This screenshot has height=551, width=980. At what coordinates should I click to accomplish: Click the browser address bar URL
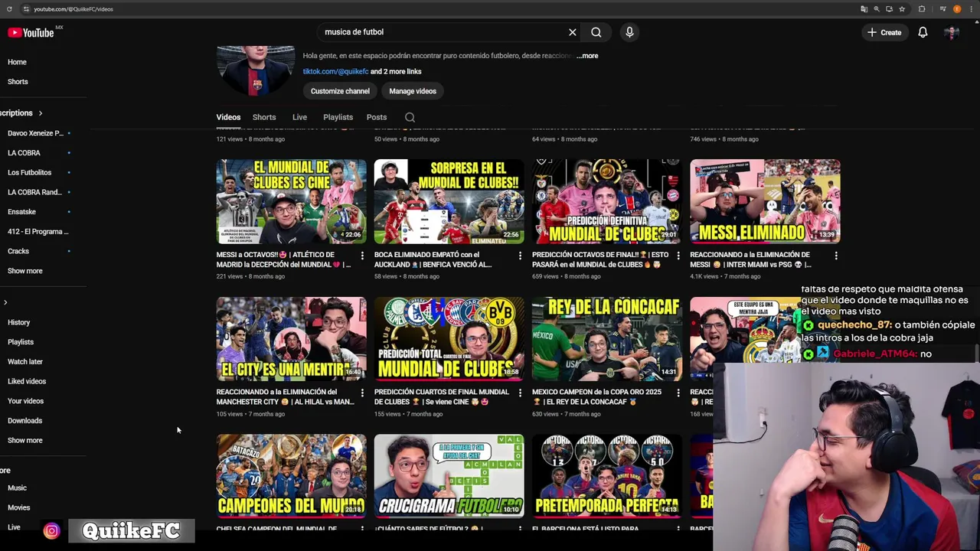coord(73,9)
